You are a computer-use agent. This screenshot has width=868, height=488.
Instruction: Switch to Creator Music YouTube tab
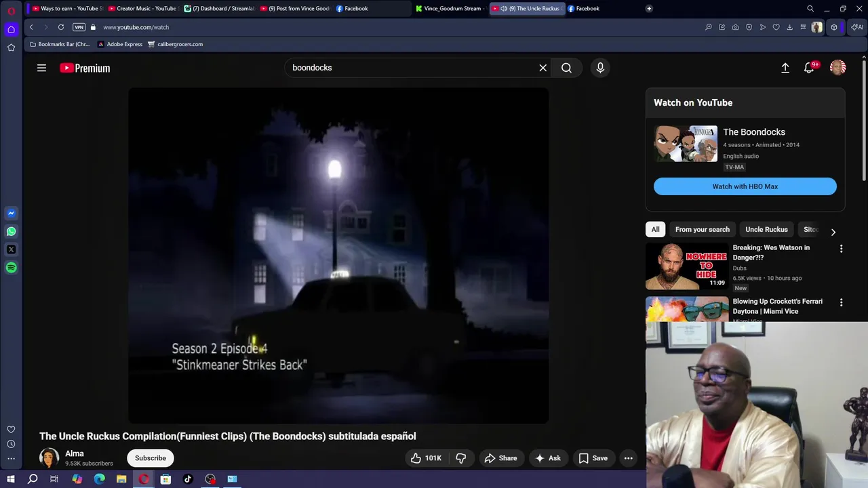[143, 9]
